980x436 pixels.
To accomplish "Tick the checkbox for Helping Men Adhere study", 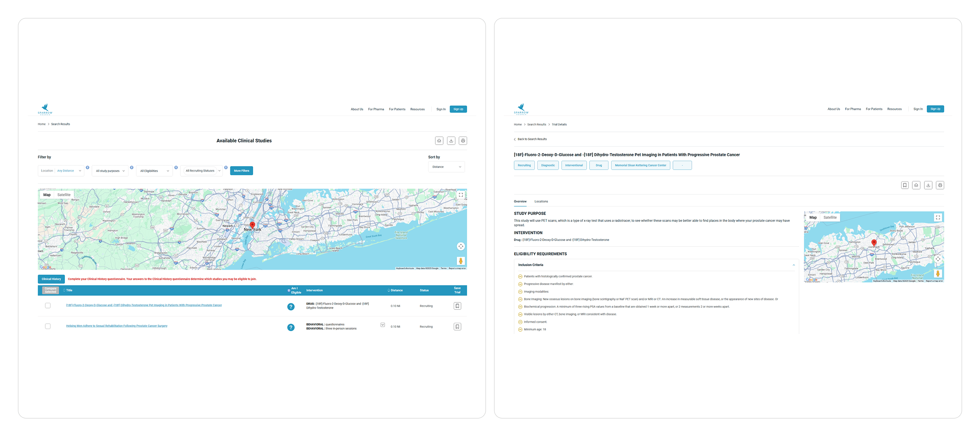I will click(48, 326).
